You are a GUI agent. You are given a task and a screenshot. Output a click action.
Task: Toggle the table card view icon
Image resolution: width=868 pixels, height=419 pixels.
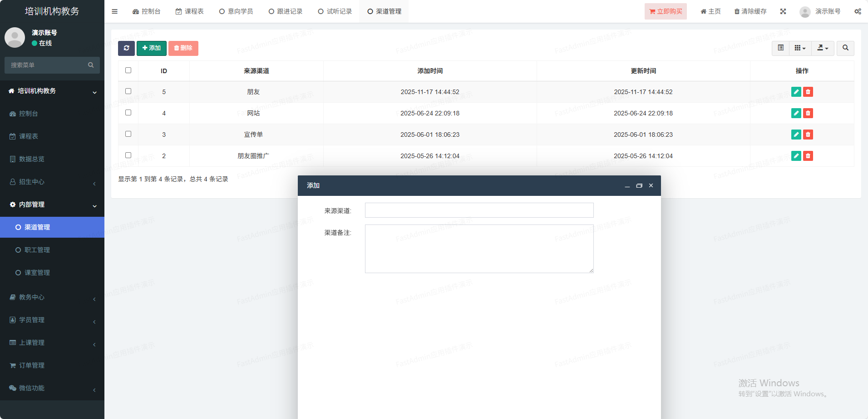point(780,48)
